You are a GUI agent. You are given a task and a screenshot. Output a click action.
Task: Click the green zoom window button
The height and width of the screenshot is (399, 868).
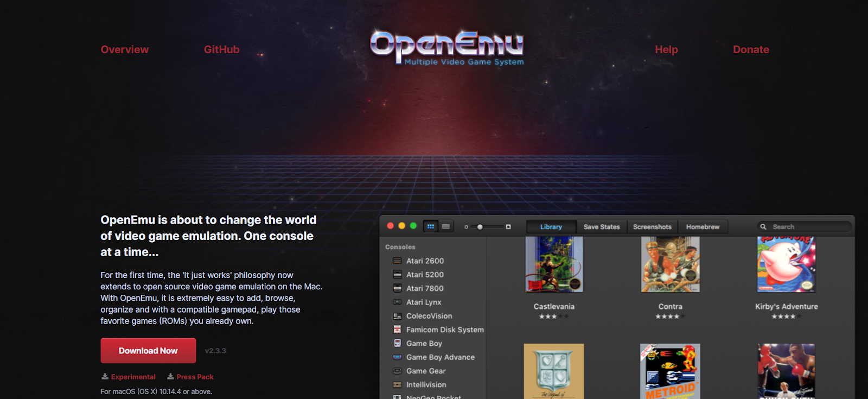tap(413, 226)
